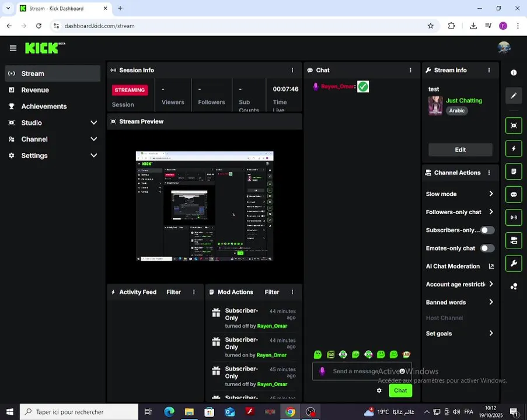This screenshot has height=420, width=527.
Task: Click Rayen_Omar username in chat
Action: (x=337, y=86)
